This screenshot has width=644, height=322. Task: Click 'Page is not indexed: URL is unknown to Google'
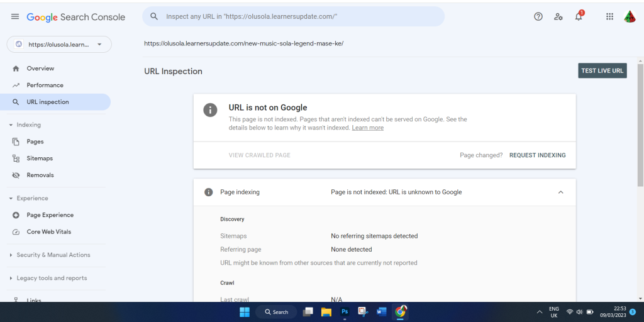point(396,192)
